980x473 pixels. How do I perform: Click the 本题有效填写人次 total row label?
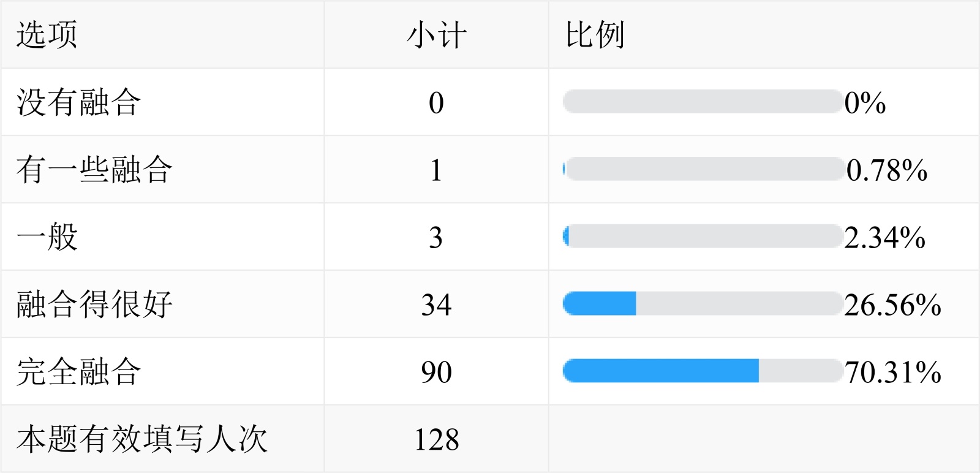(142, 439)
